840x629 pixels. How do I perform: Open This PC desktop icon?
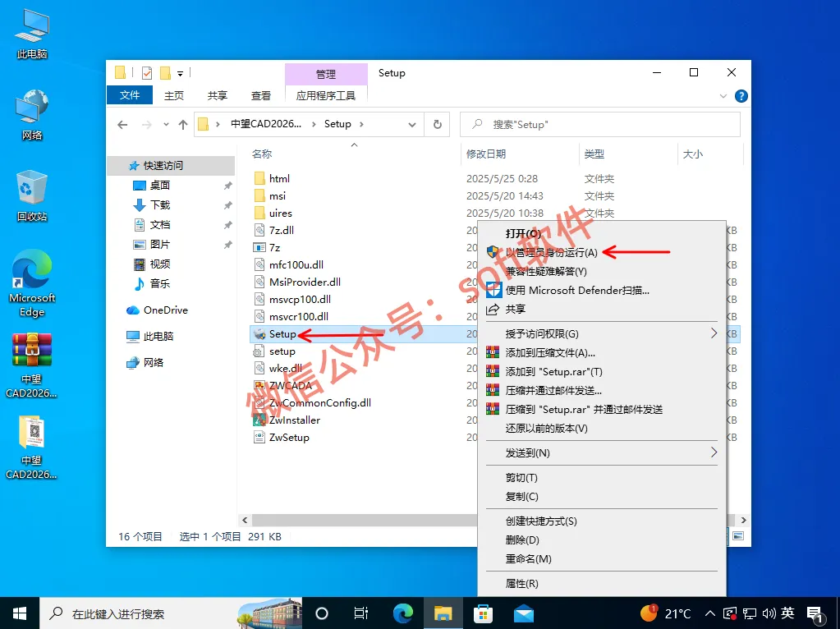tap(32, 34)
